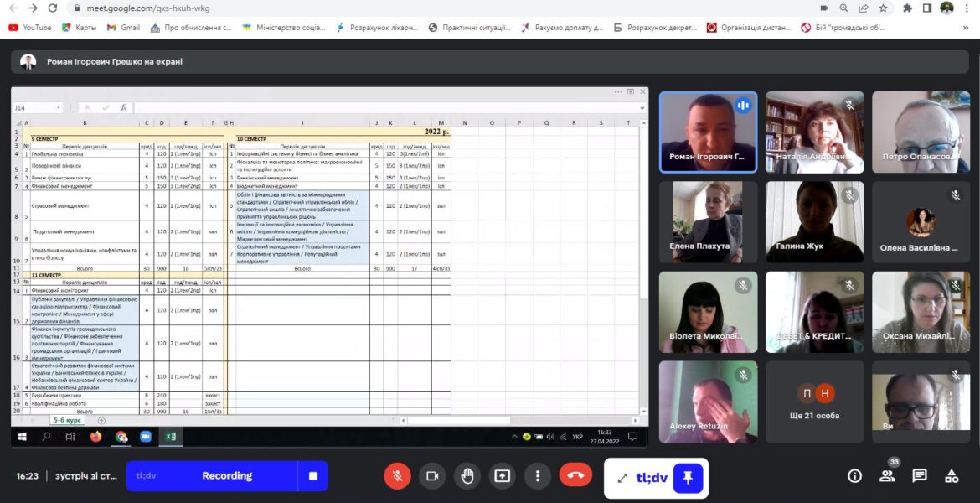The width and height of the screenshot is (980, 503).
Task: Toggle your camera on or off
Action: tap(432, 476)
